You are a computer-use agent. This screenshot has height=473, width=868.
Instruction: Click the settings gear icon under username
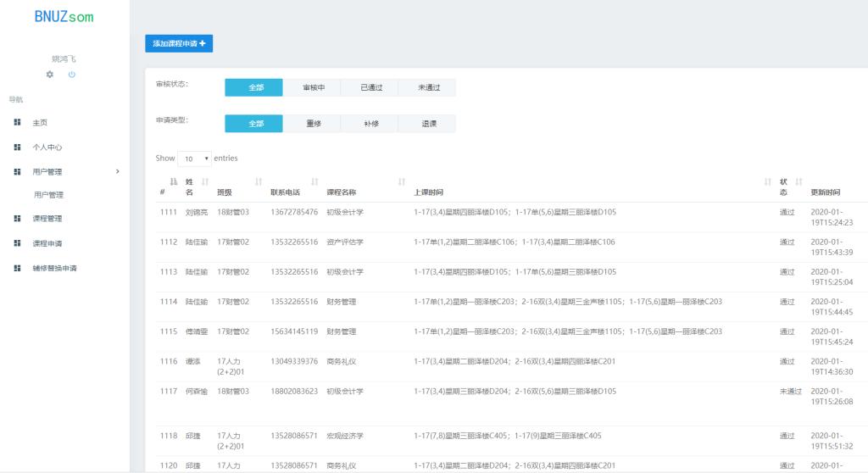tap(50, 75)
